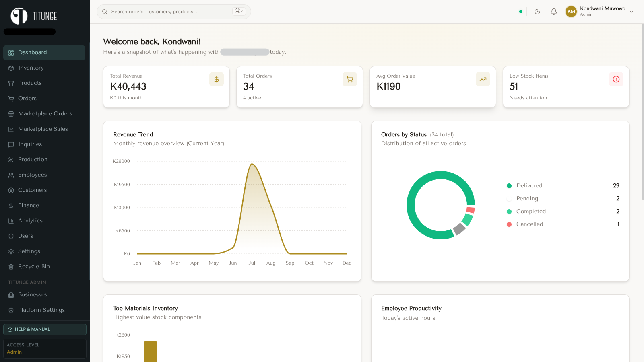Click the Recycle Bin trash icon
This screenshot has width=644, height=362.
coord(11,267)
